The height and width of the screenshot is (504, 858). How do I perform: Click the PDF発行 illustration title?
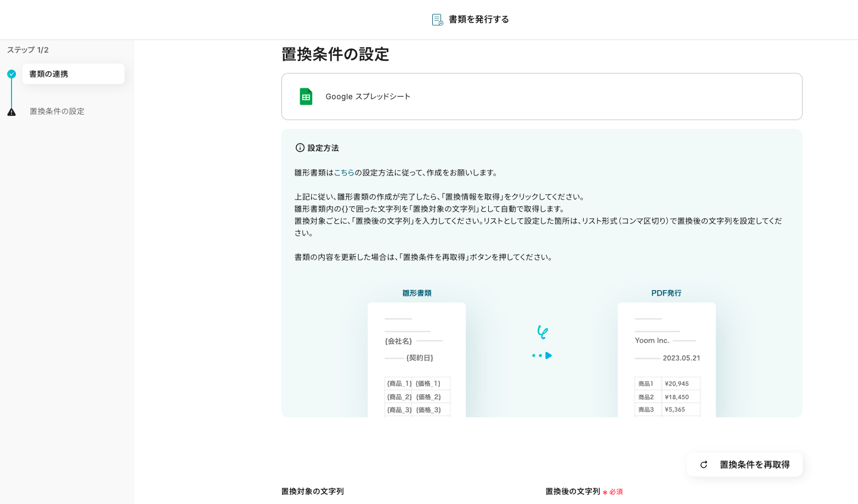pyautogui.click(x=667, y=293)
